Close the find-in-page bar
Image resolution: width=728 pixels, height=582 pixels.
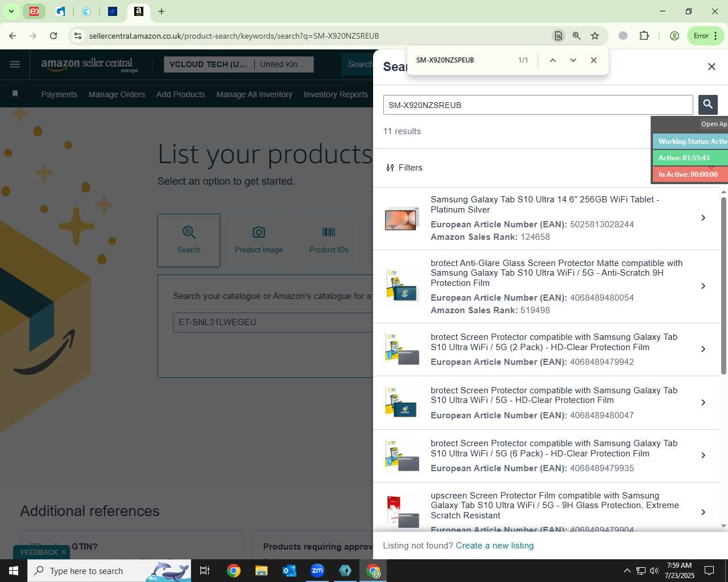[593, 60]
